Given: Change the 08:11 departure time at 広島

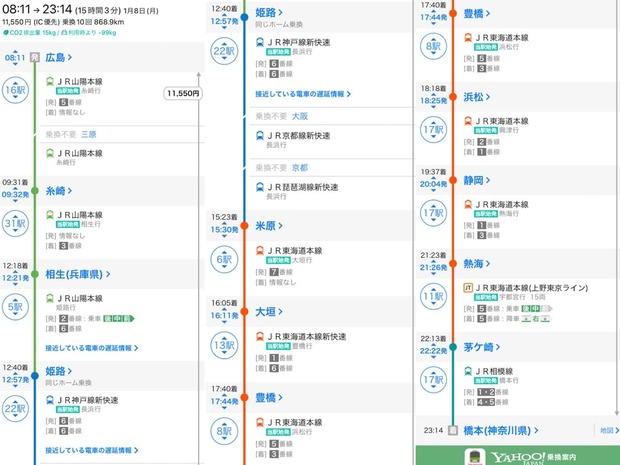Looking at the screenshot, I should [15, 58].
